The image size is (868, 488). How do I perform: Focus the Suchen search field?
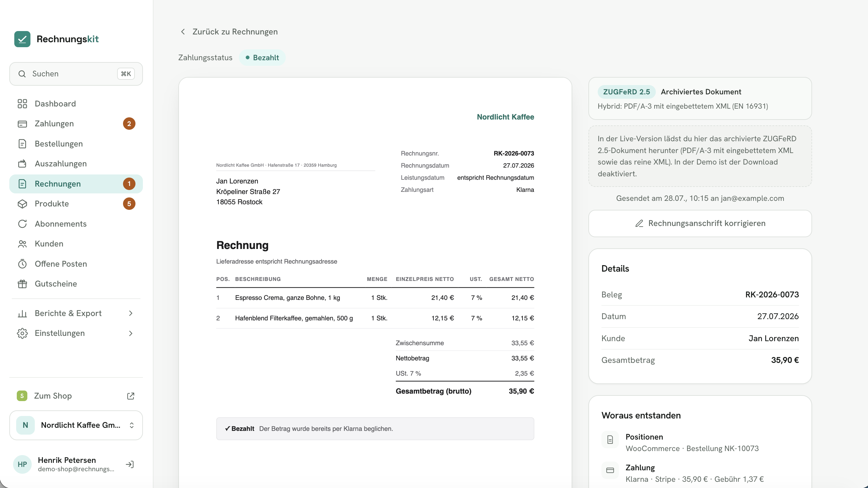coord(76,74)
